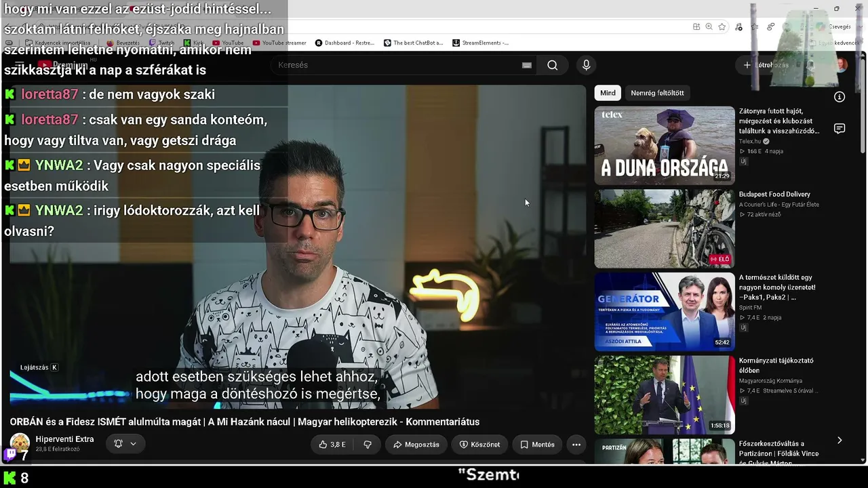Click the Mentés save button
This screenshot has width=868, height=488.
[x=537, y=445]
